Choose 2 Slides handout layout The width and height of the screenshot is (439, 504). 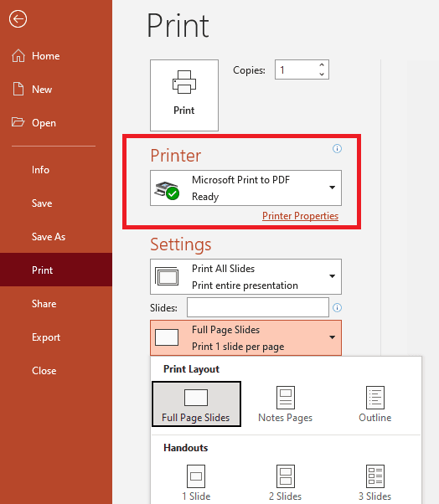click(x=286, y=482)
